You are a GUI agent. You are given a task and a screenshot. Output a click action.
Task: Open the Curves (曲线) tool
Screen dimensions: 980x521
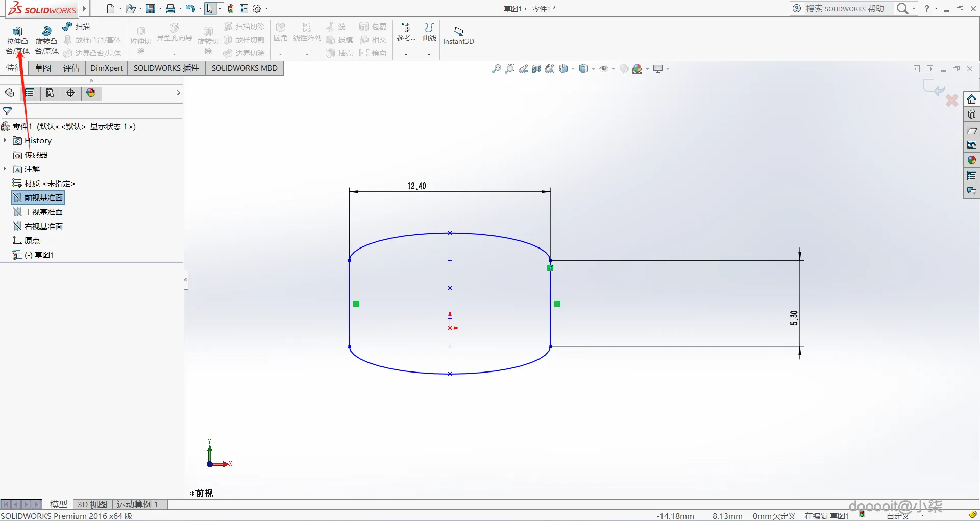[x=429, y=32]
